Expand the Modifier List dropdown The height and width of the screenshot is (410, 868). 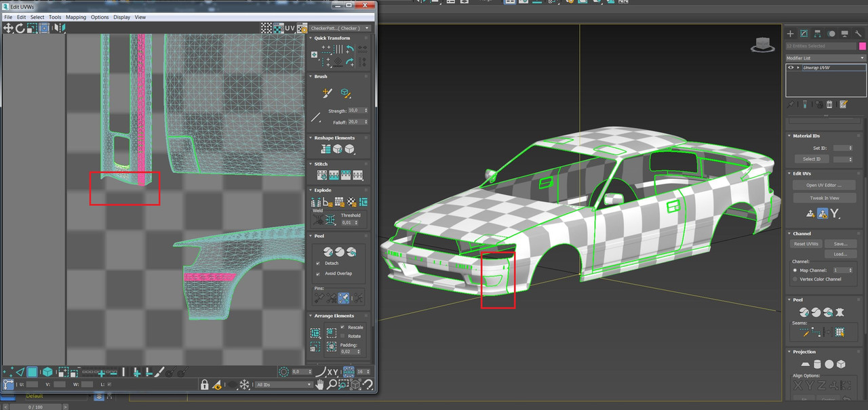coord(825,58)
